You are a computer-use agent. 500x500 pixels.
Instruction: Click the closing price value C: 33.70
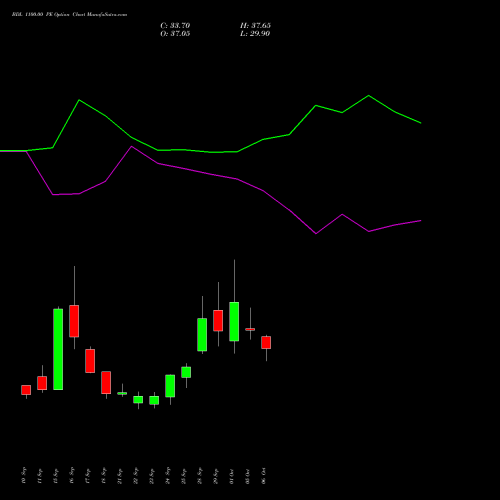pos(175,26)
